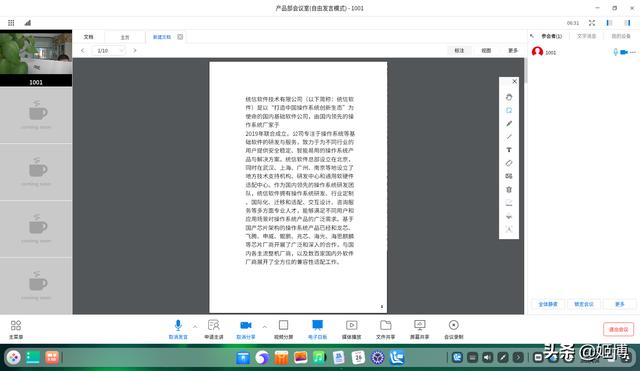Image resolution: width=640 pixels, height=371 pixels.
Task: Toggle left panel layout icon
Action: [609, 23]
